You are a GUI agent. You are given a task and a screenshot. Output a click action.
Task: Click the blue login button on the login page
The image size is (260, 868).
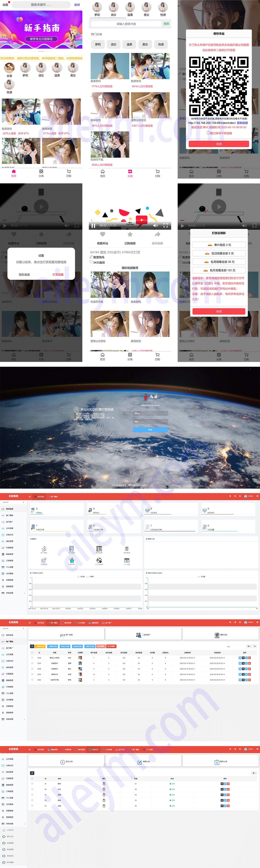(x=150, y=430)
